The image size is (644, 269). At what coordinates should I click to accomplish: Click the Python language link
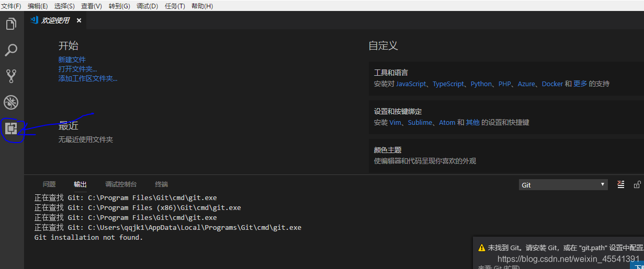(481, 84)
